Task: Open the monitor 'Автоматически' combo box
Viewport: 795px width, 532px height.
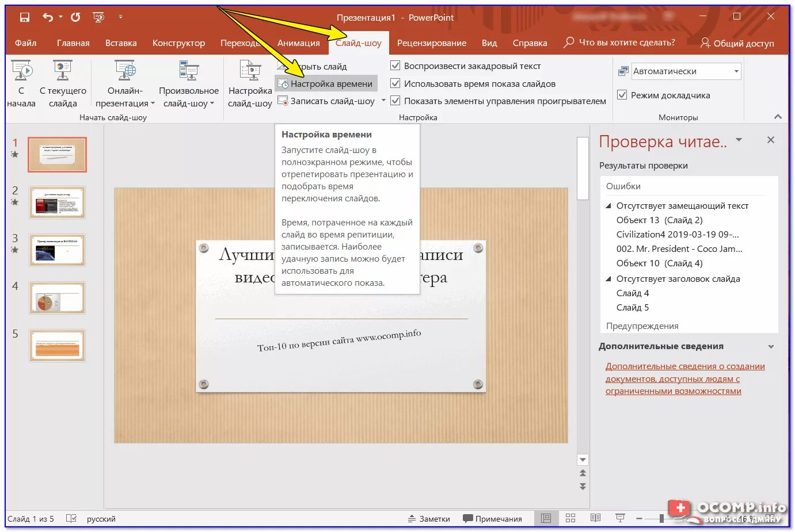Action: pos(686,71)
